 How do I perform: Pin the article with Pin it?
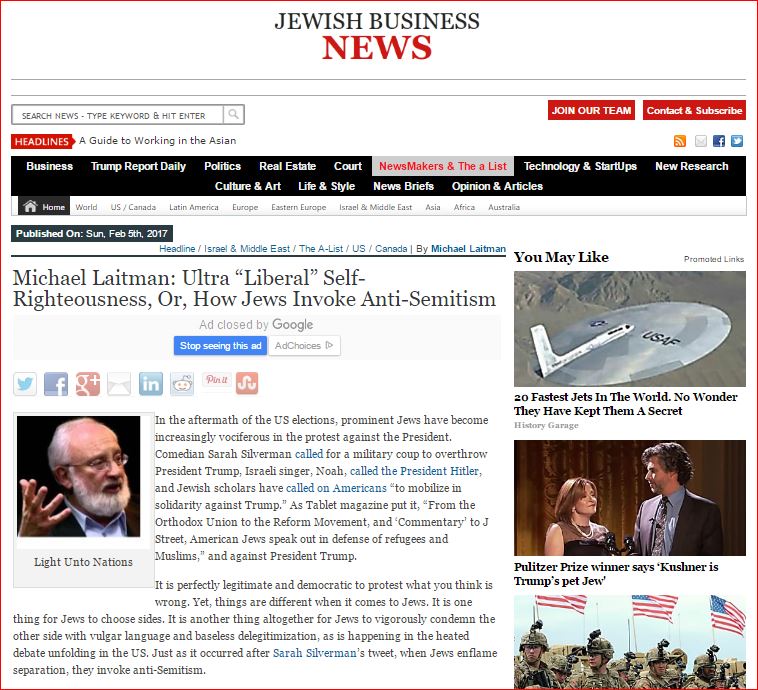[x=216, y=380]
